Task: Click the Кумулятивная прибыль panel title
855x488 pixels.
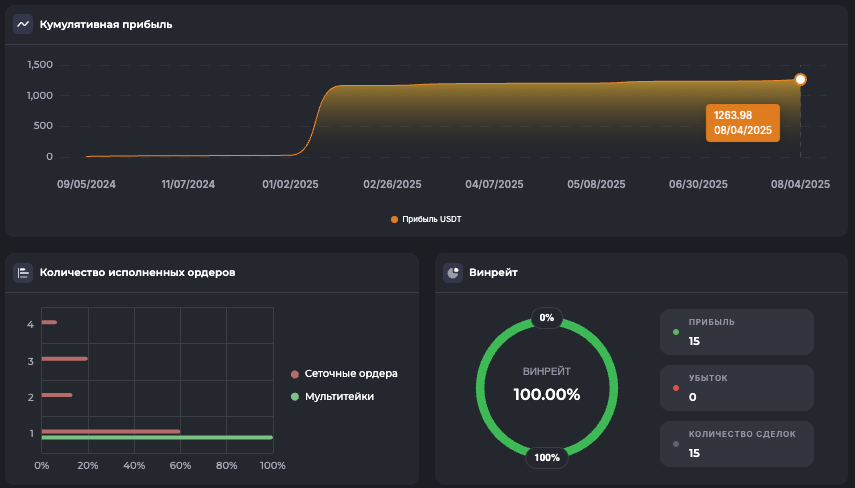Action: [x=106, y=24]
